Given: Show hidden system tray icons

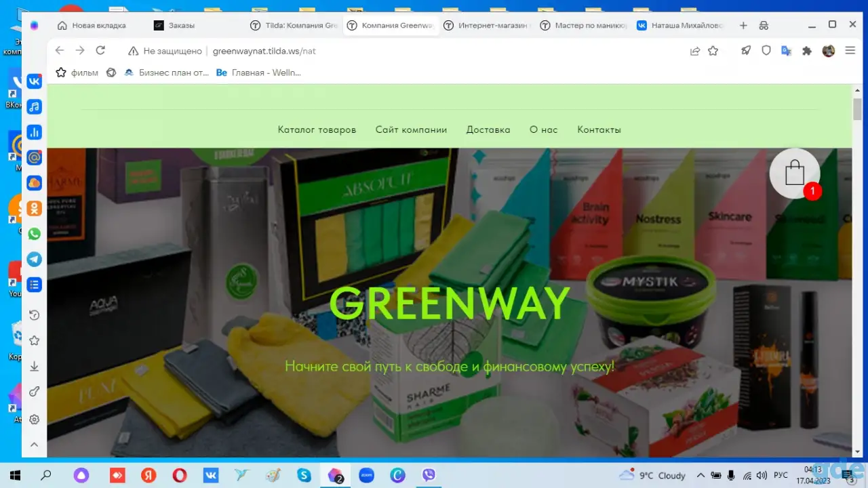Looking at the screenshot, I should pos(701,475).
